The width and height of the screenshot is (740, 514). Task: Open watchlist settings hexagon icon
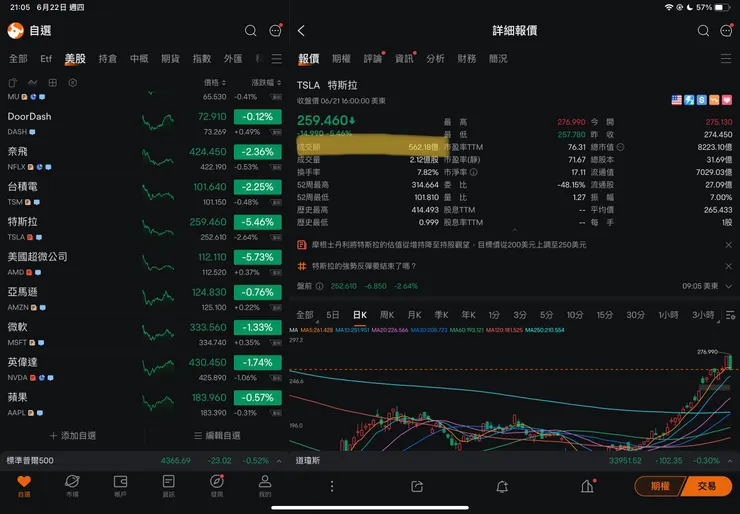(x=73, y=83)
